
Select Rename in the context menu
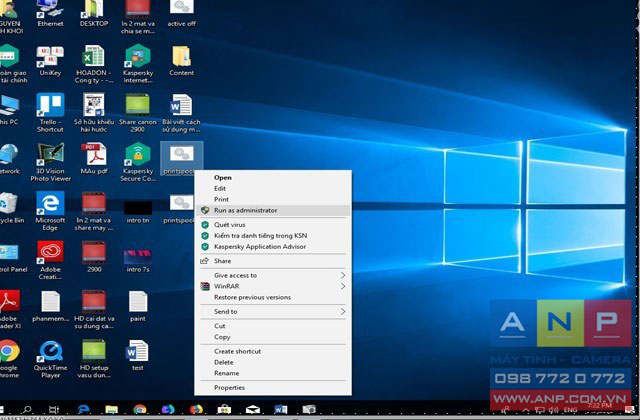coord(273,373)
